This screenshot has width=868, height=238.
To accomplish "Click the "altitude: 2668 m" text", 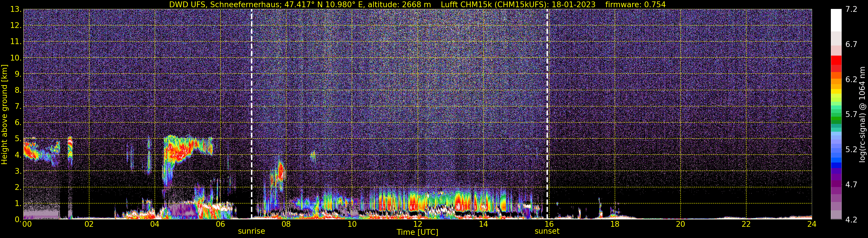I will [x=399, y=4].
